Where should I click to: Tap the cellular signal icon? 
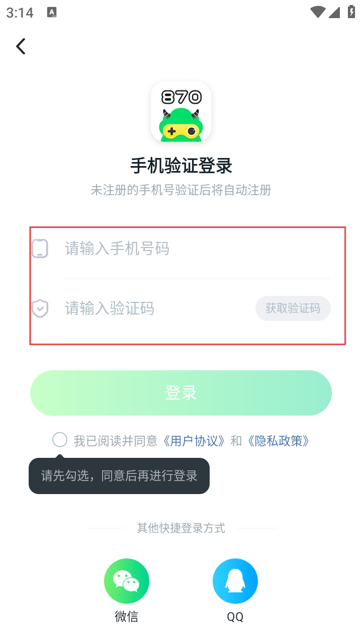pyautogui.click(x=334, y=12)
